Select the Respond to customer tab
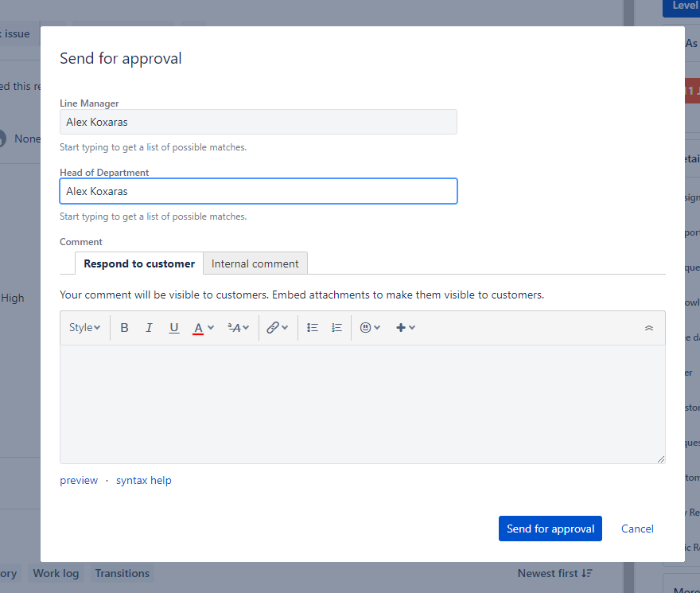Viewport: 700px width, 593px height. (139, 263)
